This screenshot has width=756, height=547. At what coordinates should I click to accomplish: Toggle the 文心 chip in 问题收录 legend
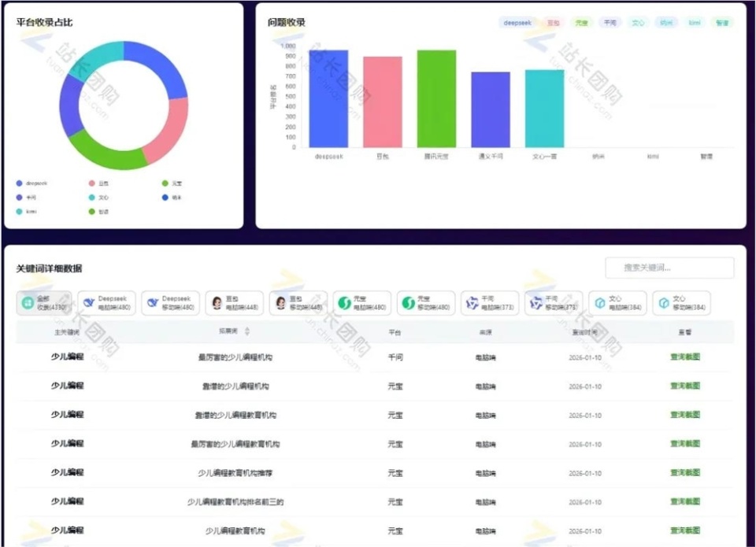[x=638, y=22]
